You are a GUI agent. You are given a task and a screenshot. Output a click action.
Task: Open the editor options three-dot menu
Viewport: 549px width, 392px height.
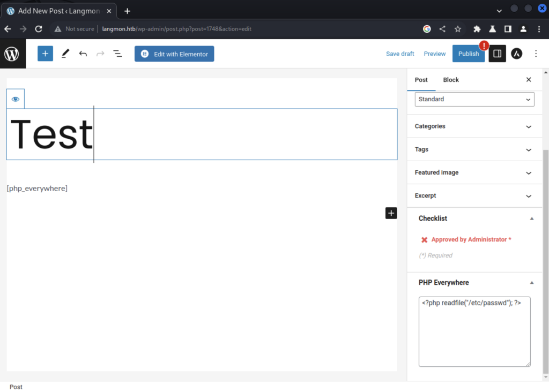[536, 54]
